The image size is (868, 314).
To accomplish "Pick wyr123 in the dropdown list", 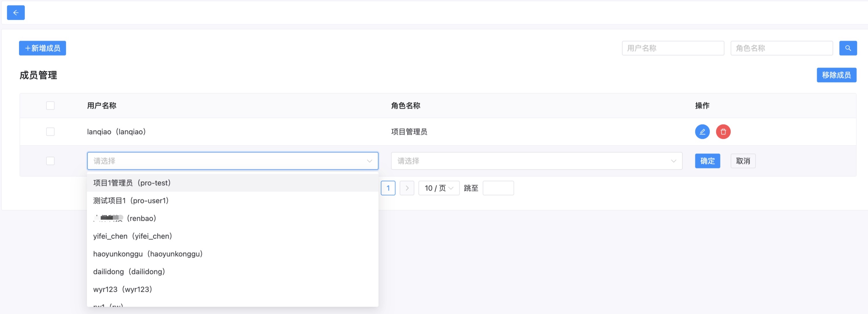I will [x=123, y=289].
